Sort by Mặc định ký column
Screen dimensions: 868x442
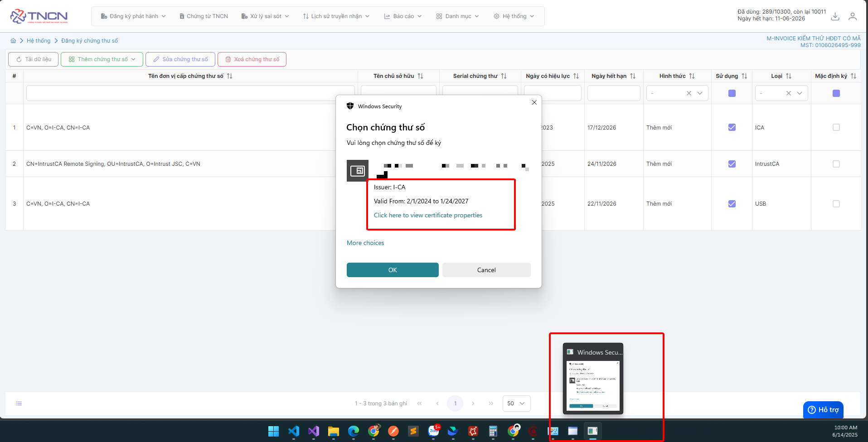[853, 76]
